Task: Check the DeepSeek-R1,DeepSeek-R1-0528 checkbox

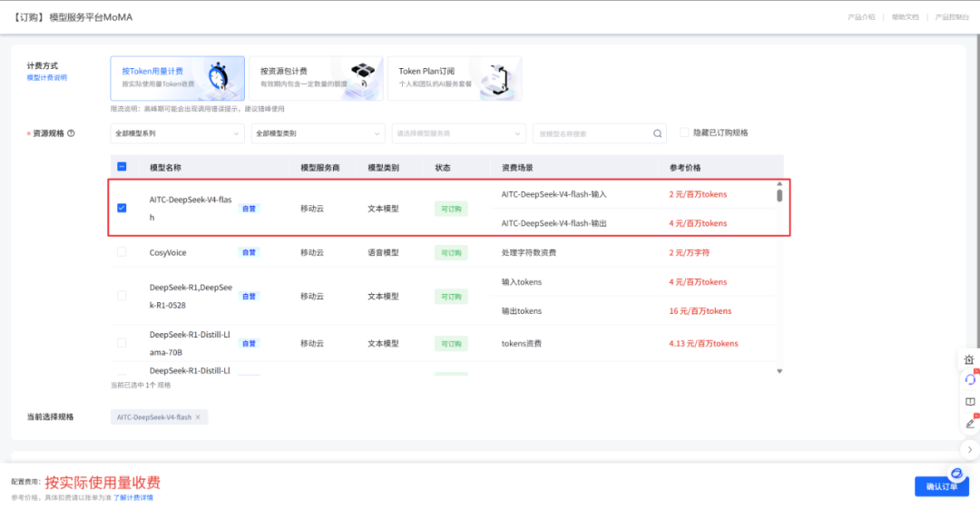Action: pos(122,296)
